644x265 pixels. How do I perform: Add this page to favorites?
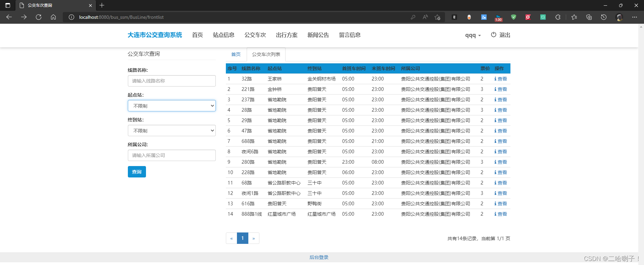coord(437,17)
